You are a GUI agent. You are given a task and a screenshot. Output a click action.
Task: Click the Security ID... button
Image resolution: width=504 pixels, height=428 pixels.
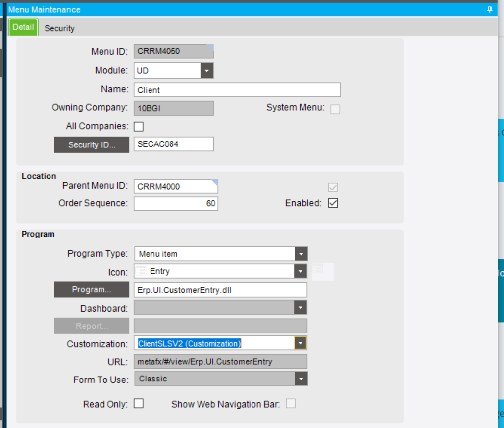click(x=91, y=144)
